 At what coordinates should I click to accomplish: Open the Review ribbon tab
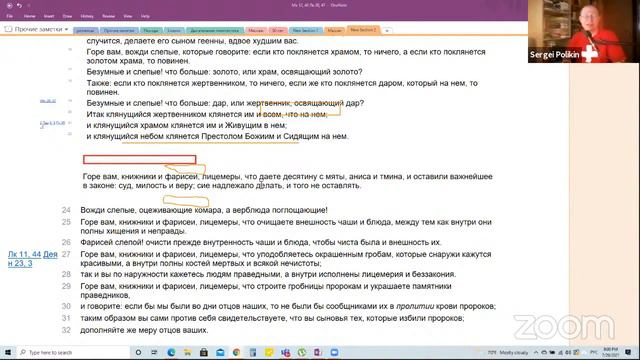click(109, 16)
